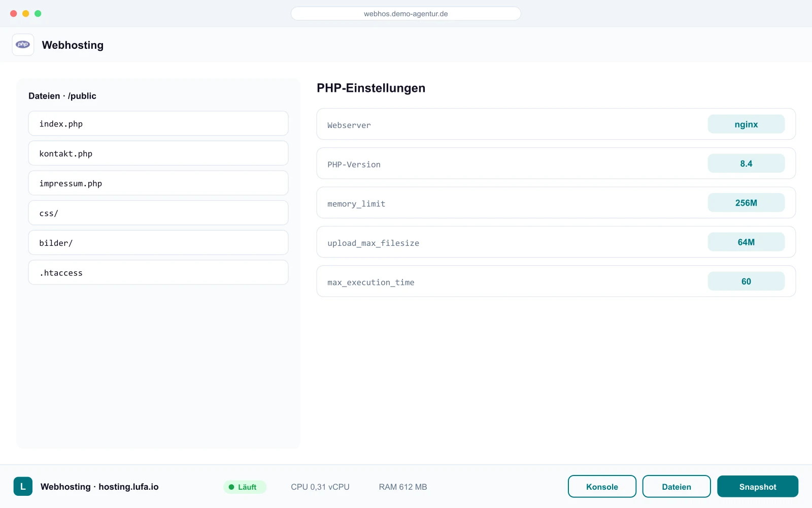The height and width of the screenshot is (508, 812).
Task: Click the PHP-Version setting label
Action: 354,165
